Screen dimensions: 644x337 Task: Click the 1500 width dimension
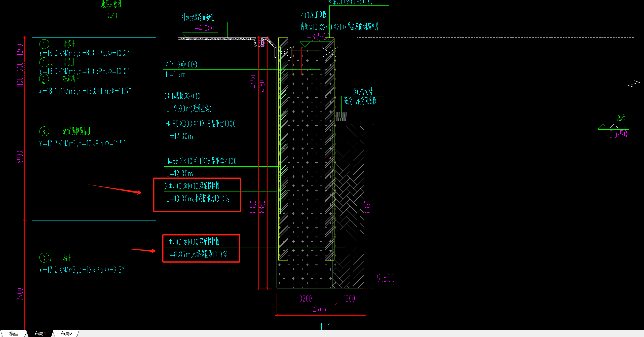[349, 299]
